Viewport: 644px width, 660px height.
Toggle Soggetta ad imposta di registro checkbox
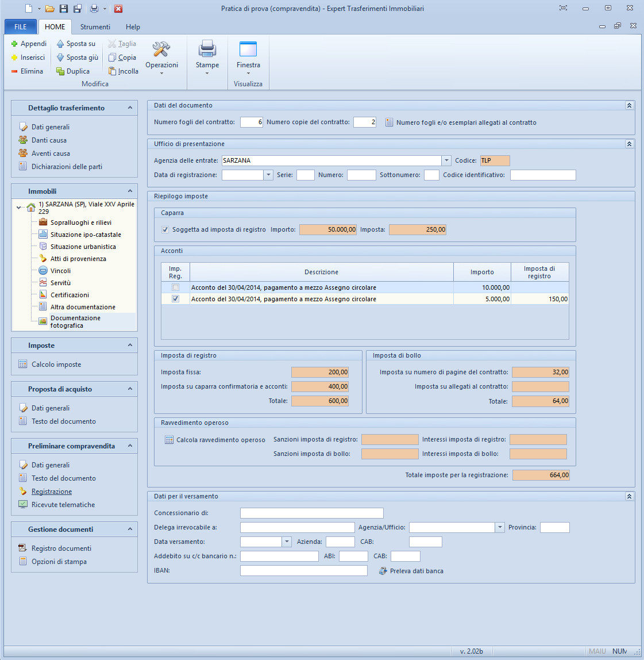(x=165, y=229)
